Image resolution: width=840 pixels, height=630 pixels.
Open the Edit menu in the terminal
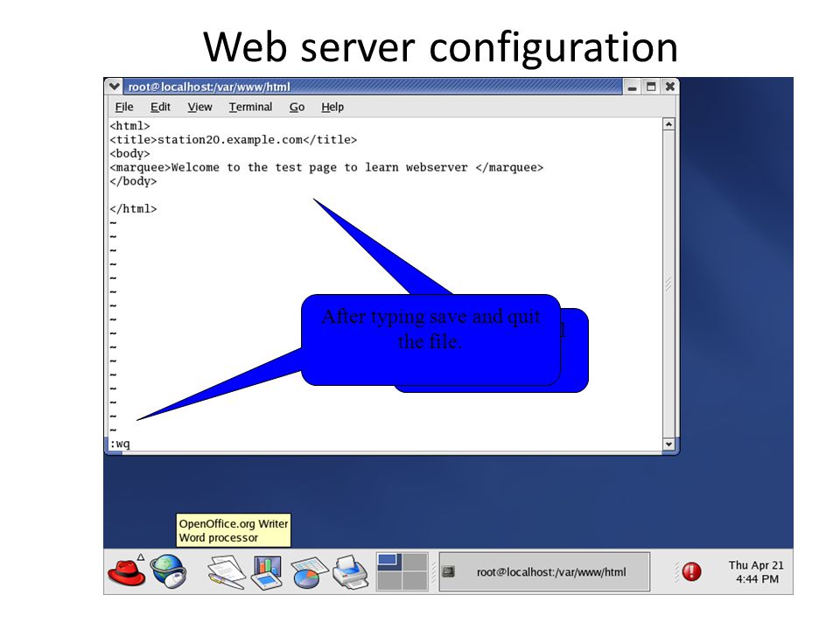pos(160,107)
